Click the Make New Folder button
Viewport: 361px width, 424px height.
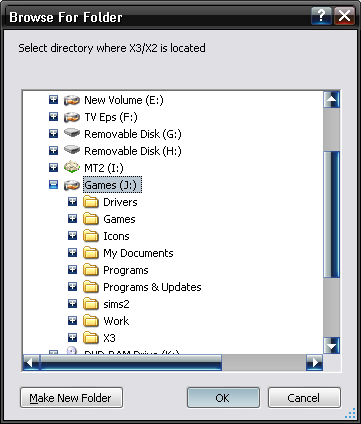(x=71, y=398)
